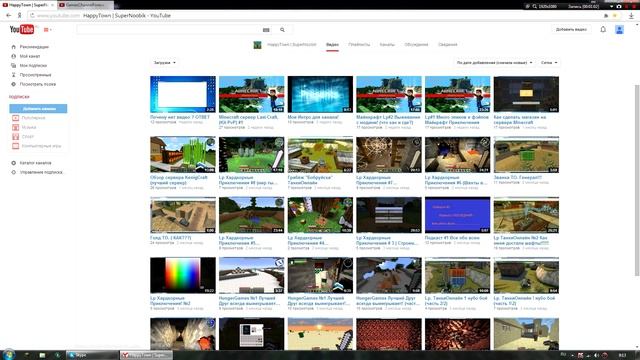This screenshot has height=360, width=640.
Task: Open the 'Популярное' channel in sidebar
Action: 33,118
